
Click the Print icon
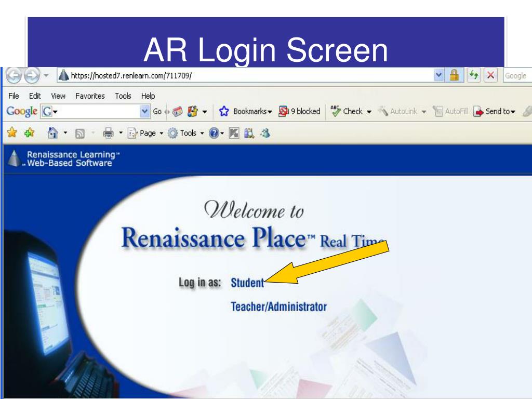pos(109,131)
